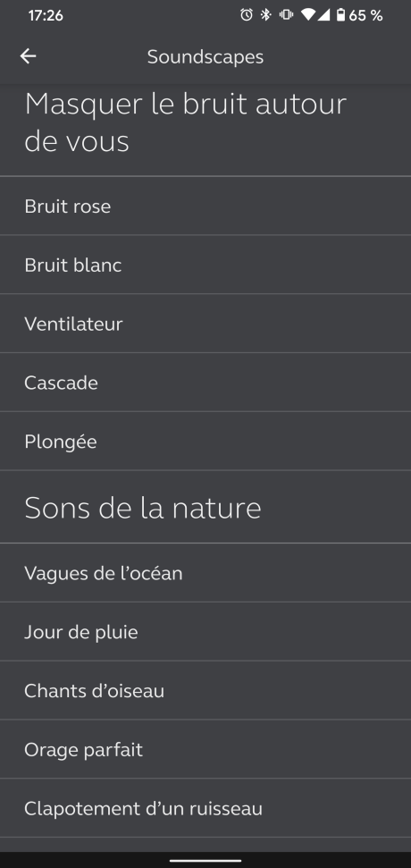Tap the cellular signal status icon
This screenshot has width=411, height=868.
click(323, 15)
